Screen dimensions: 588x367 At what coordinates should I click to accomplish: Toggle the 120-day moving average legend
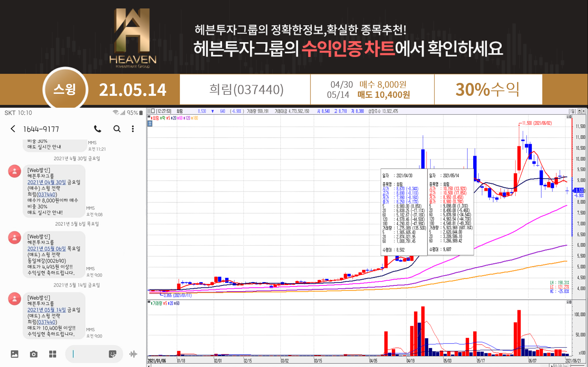click(187, 118)
